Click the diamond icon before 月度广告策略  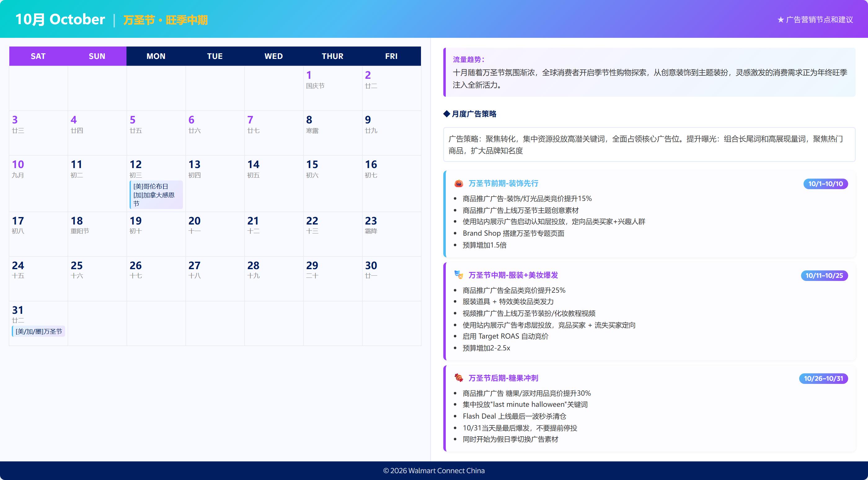[446, 114]
